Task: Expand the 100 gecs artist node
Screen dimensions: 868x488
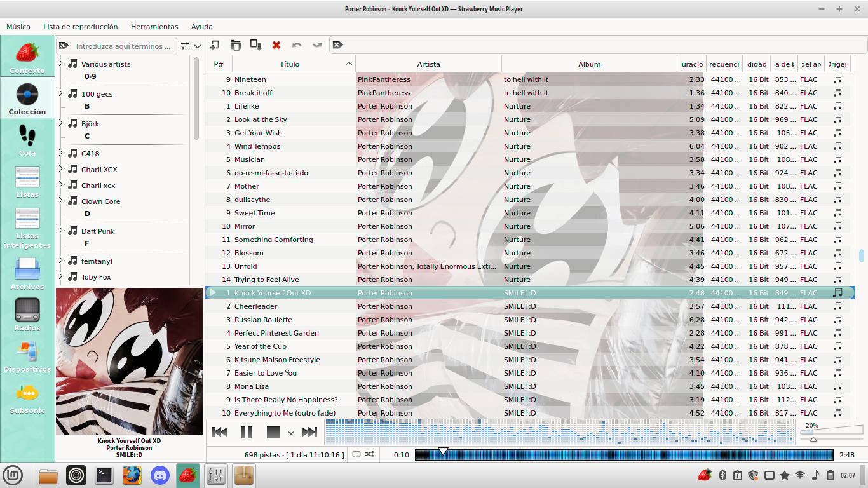Action: click(x=61, y=93)
